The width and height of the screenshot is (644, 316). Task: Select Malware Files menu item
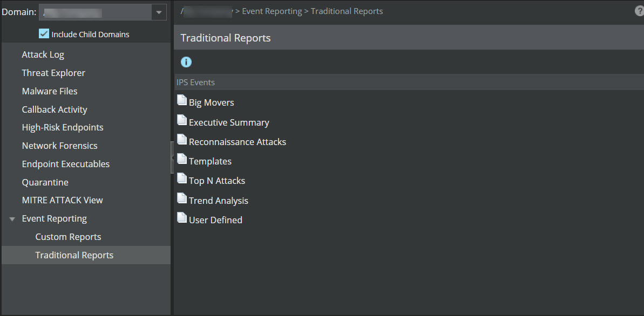click(50, 91)
